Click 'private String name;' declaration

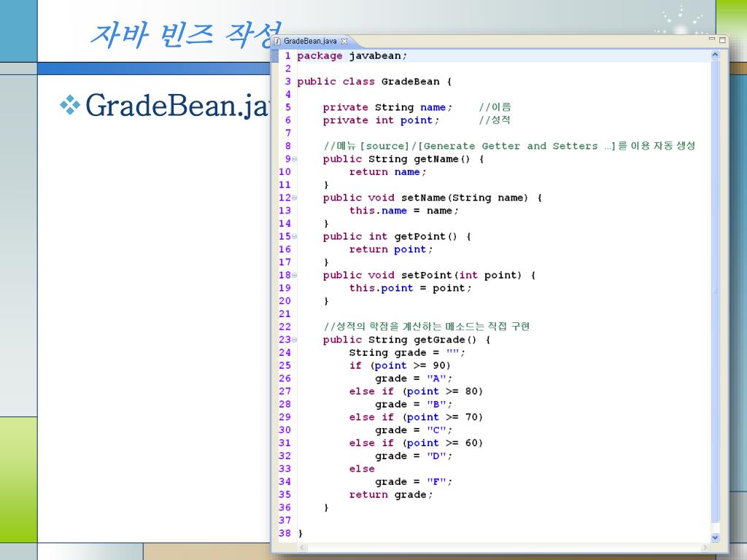[387, 107]
